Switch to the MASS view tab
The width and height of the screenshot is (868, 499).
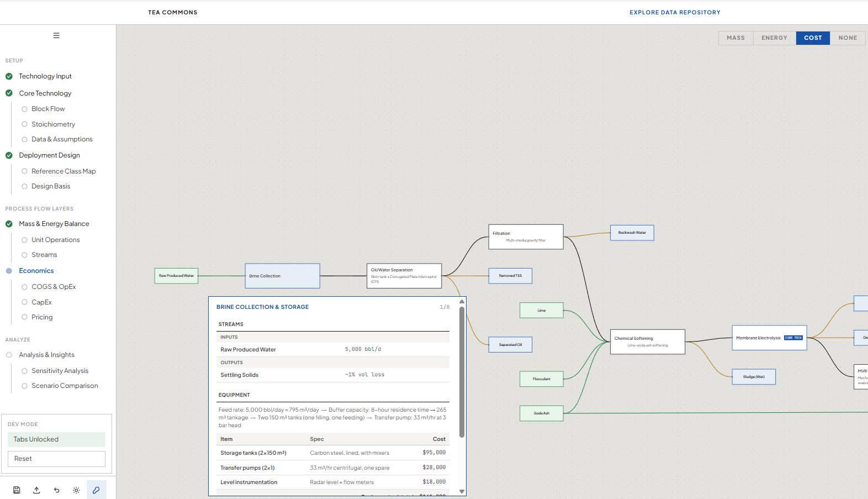coord(735,38)
